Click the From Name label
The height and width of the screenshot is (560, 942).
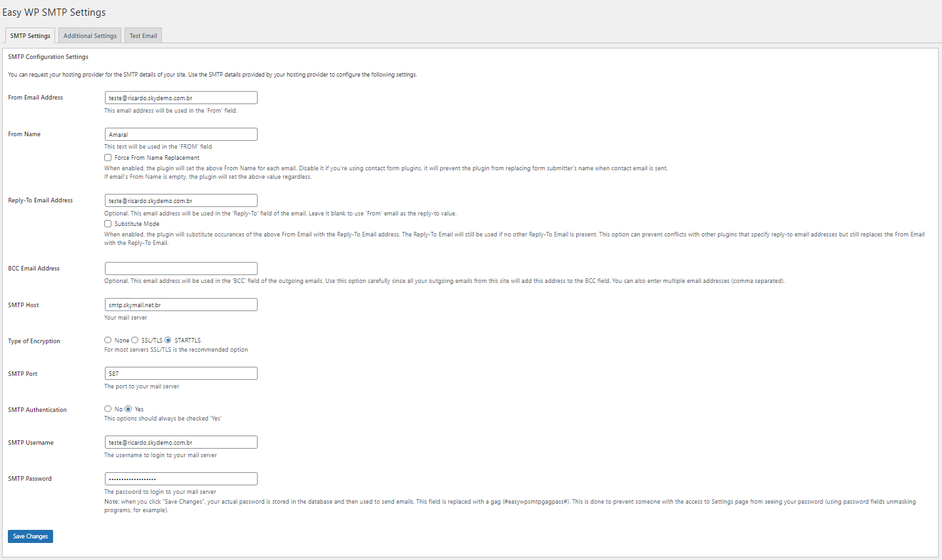[24, 134]
